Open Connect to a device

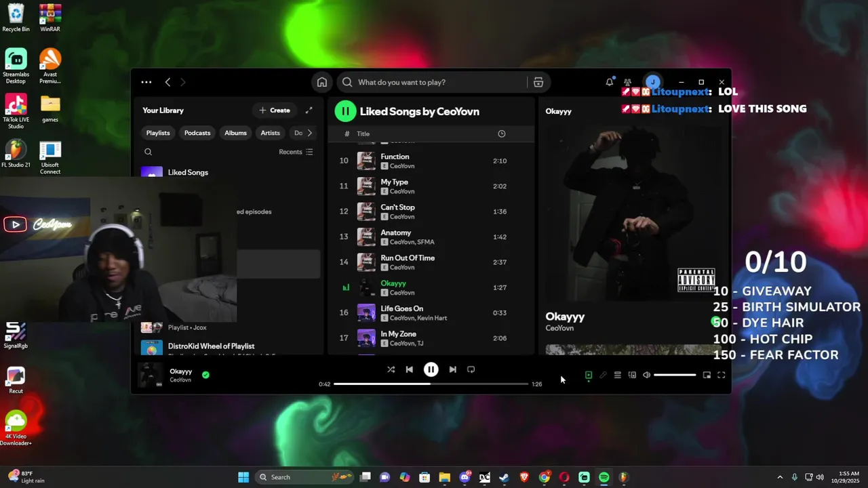tap(632, 375)
